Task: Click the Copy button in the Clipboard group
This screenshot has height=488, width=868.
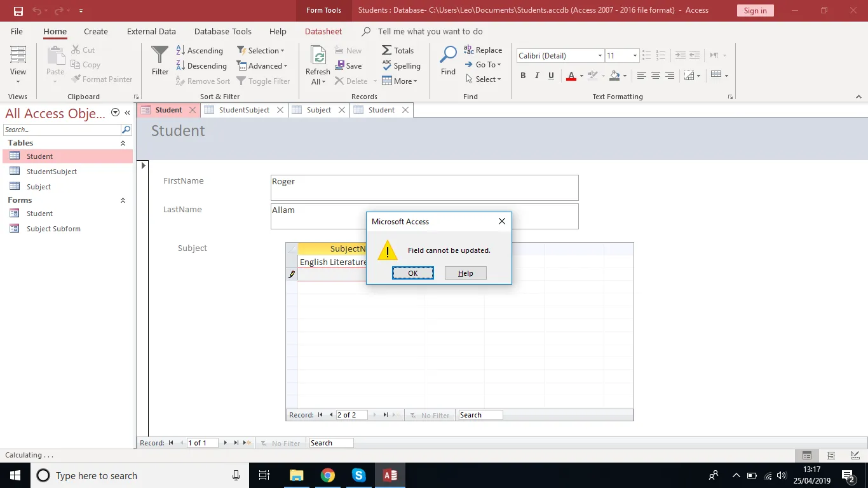Action: (x=86, y=65)
